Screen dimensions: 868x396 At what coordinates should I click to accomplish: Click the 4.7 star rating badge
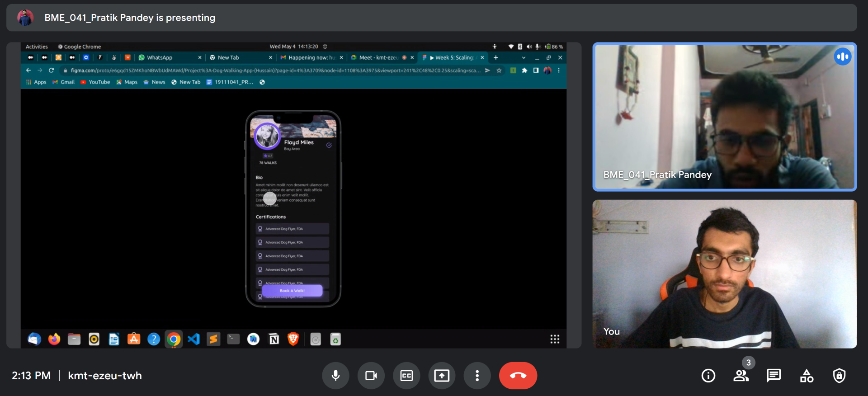[268, 156]
